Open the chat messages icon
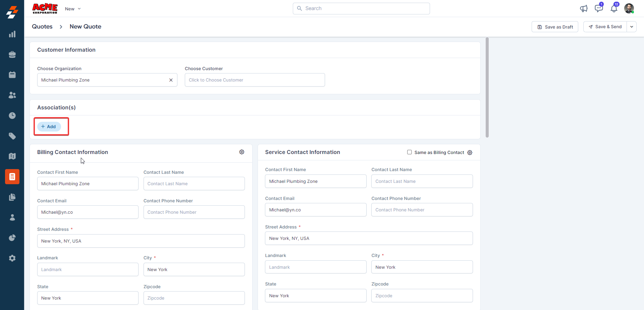 pyautogui.click(x=598, y=8)
